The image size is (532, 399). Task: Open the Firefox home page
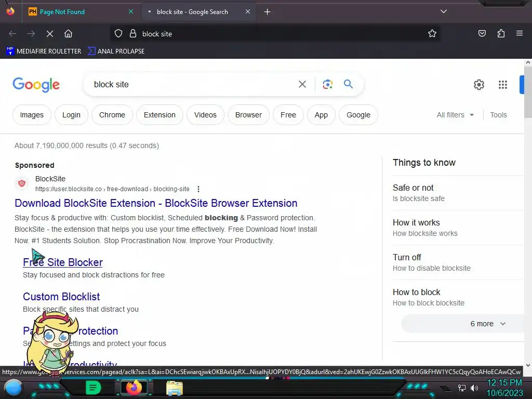[x=68, y=34]
